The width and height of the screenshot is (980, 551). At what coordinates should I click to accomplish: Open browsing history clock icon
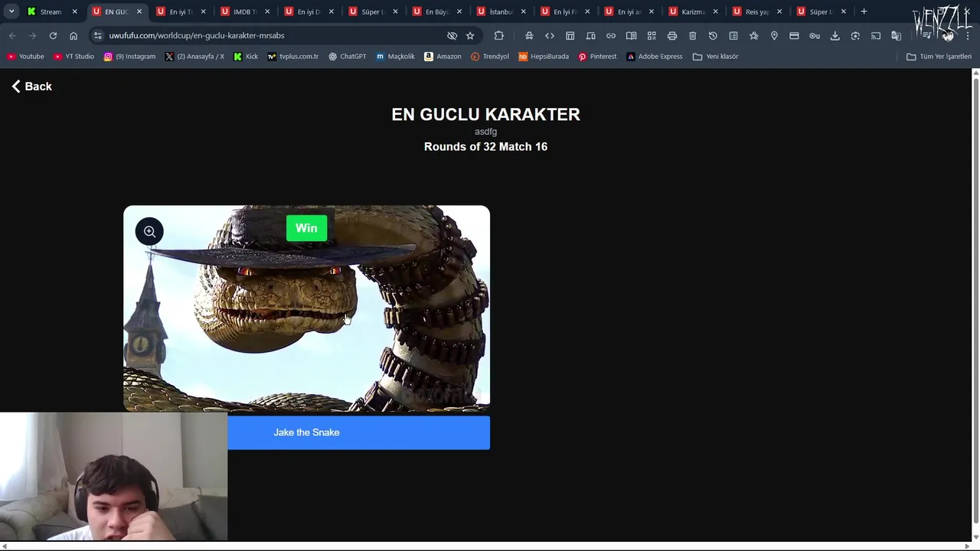tap(713, 35)
